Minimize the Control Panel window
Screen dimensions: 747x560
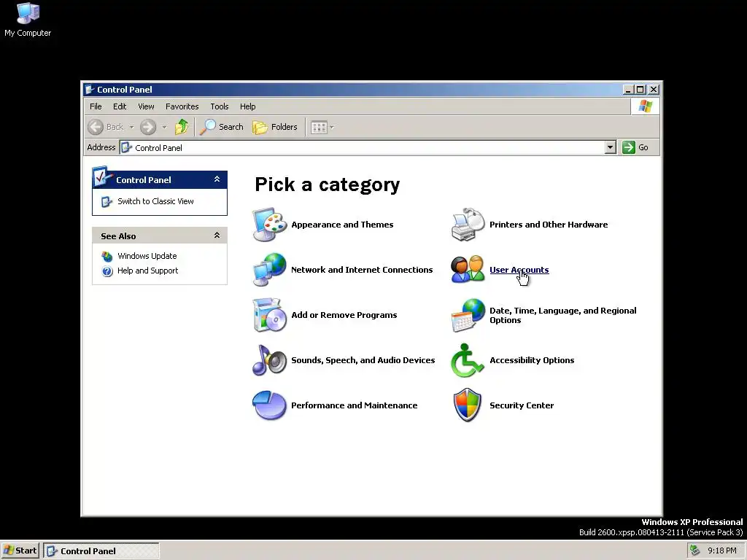click(628, 90)
